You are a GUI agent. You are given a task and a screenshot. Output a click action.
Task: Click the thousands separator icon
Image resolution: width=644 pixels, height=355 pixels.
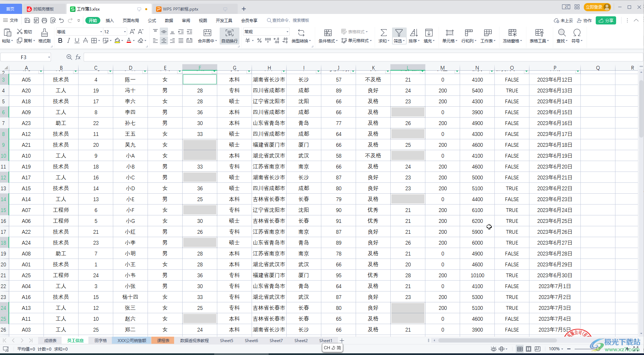(268, 41)
